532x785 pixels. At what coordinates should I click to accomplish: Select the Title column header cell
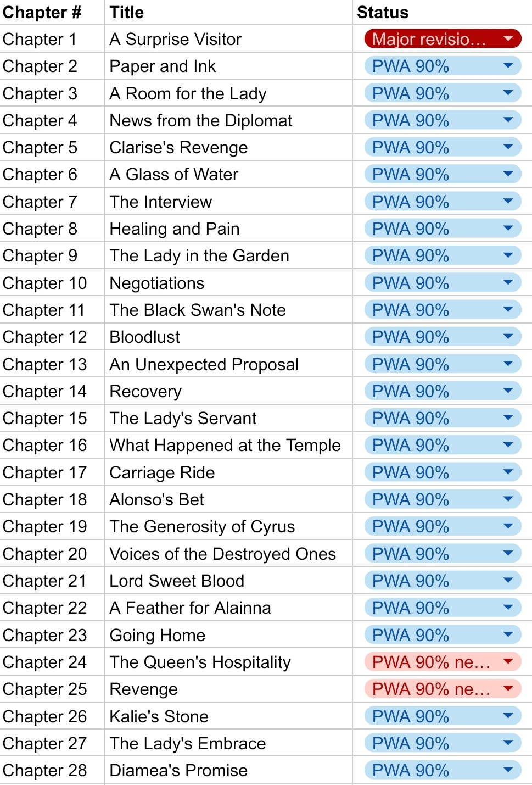tap(228, 12)
